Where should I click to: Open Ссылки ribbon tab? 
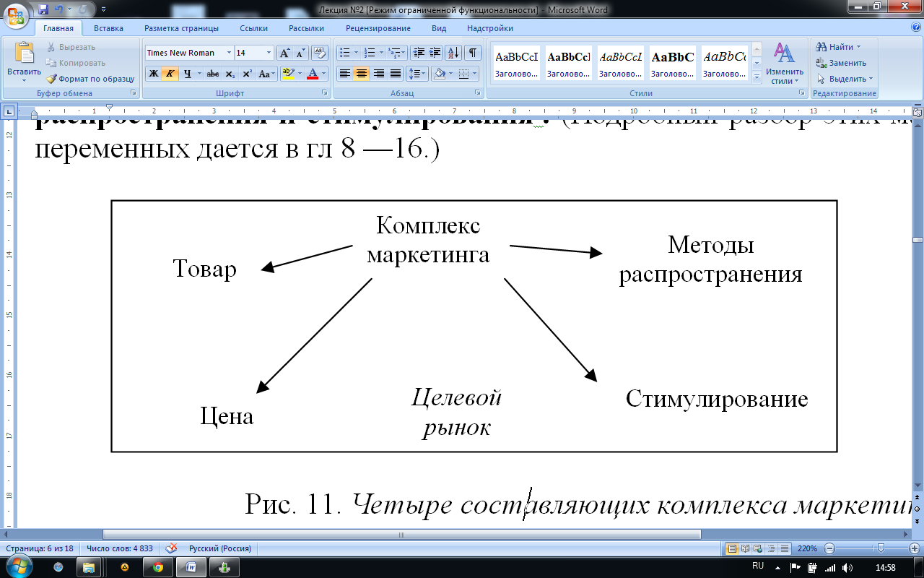pyautogui.click(x=253, y=28)
